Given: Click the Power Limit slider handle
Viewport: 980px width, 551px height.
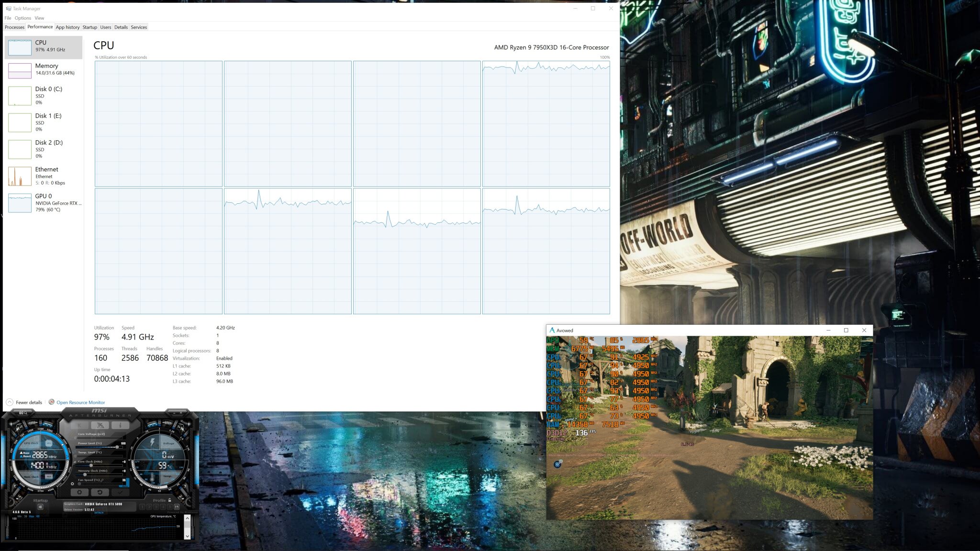Looking at the screenshot, I should point(117,447).
